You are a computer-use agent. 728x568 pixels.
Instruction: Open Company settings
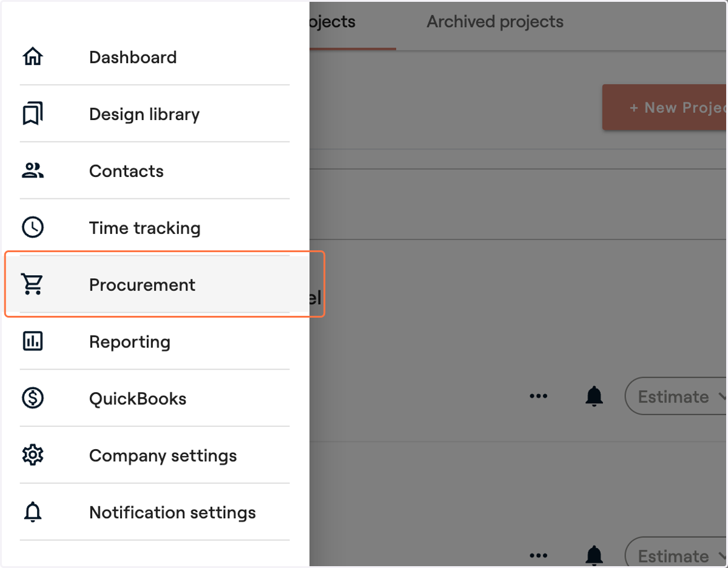tap(155, 455)
